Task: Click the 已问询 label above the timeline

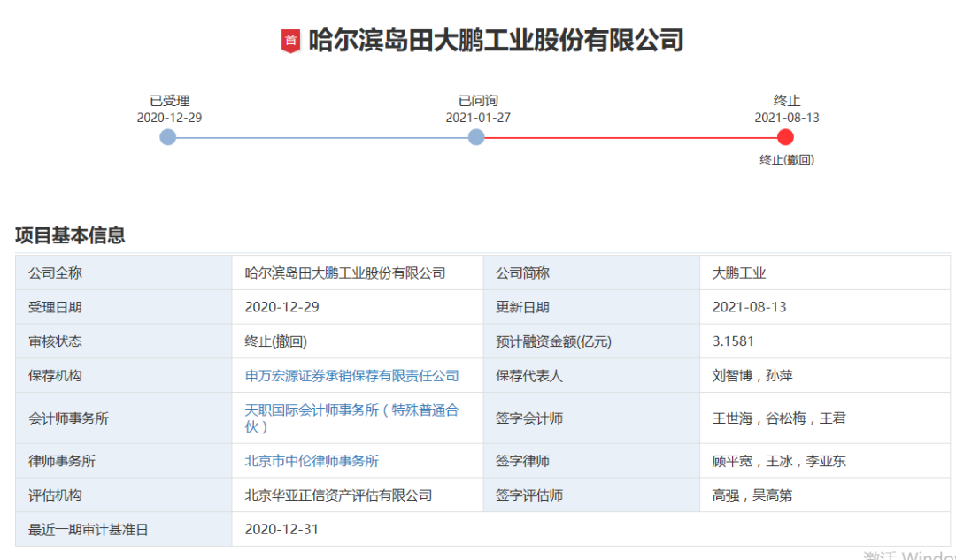Action: (x=478, y=101)
